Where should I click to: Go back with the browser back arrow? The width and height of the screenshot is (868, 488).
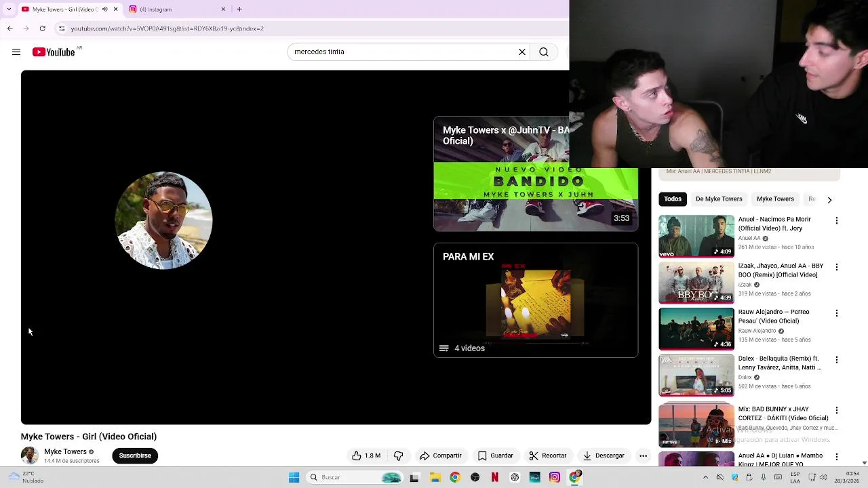click(9, 28)
